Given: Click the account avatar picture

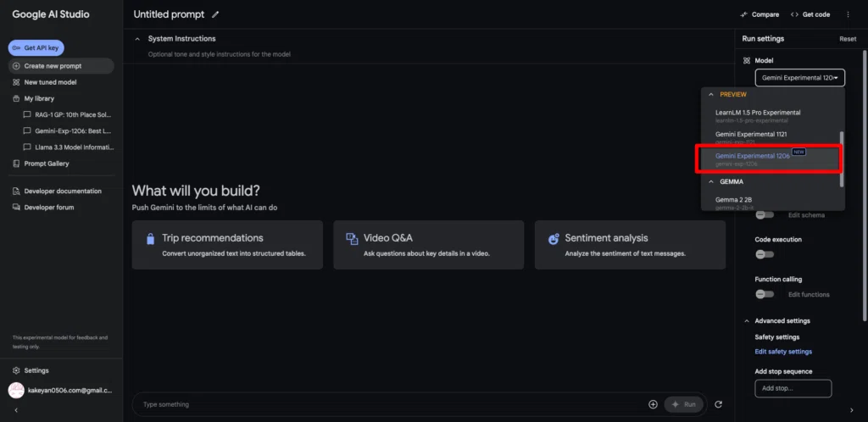Looking at the screenshot, I should (16, 391).
